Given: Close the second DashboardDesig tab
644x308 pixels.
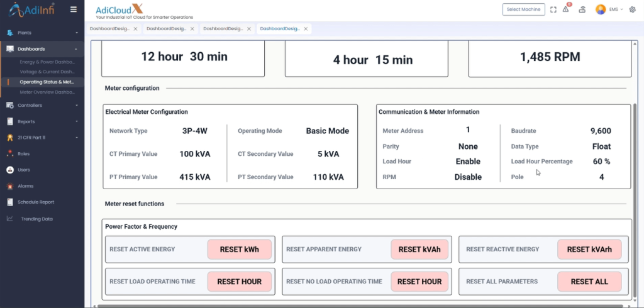Looking at the screenshot, I should (192, 29).
